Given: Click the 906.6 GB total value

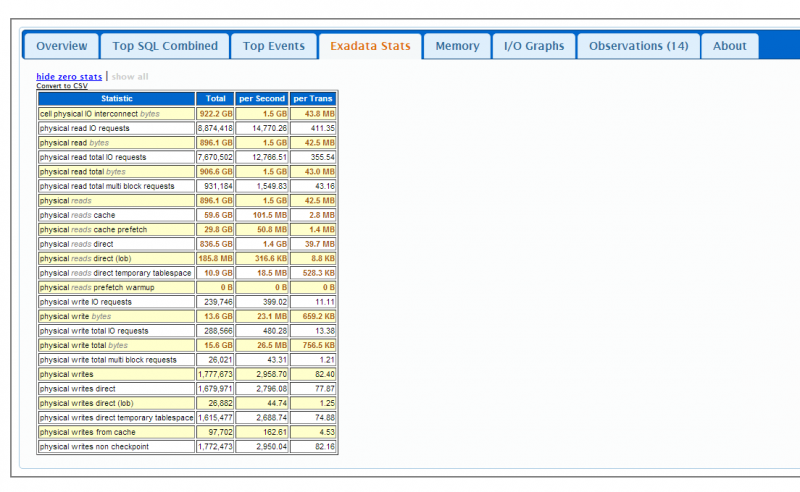Looking at the screenshot, I should click(x=216, y=171).
